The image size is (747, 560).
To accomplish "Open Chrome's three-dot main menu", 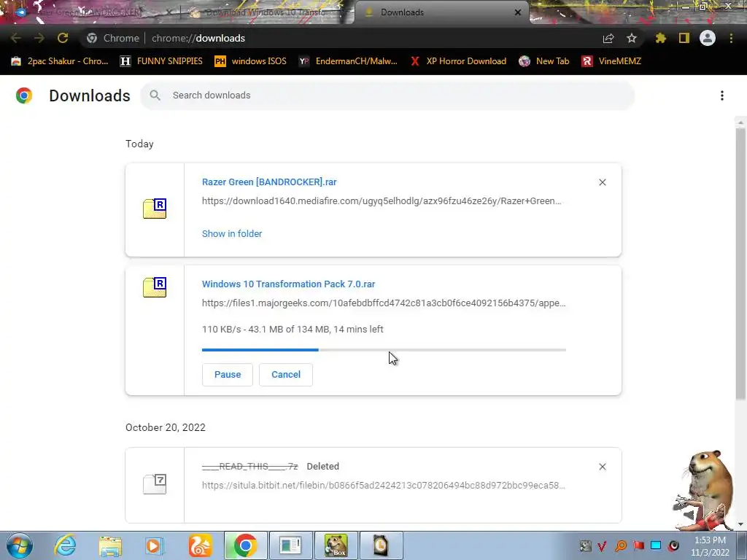I will coord(731,38).
